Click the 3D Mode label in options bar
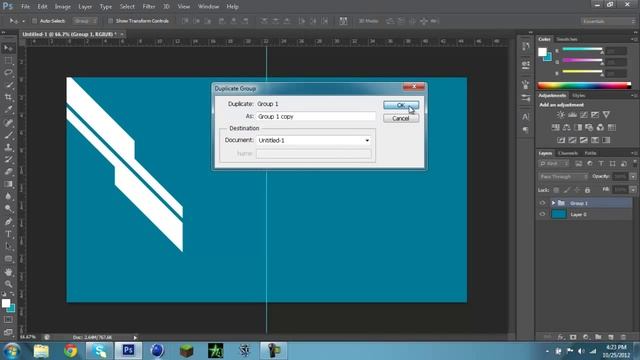 368,21
